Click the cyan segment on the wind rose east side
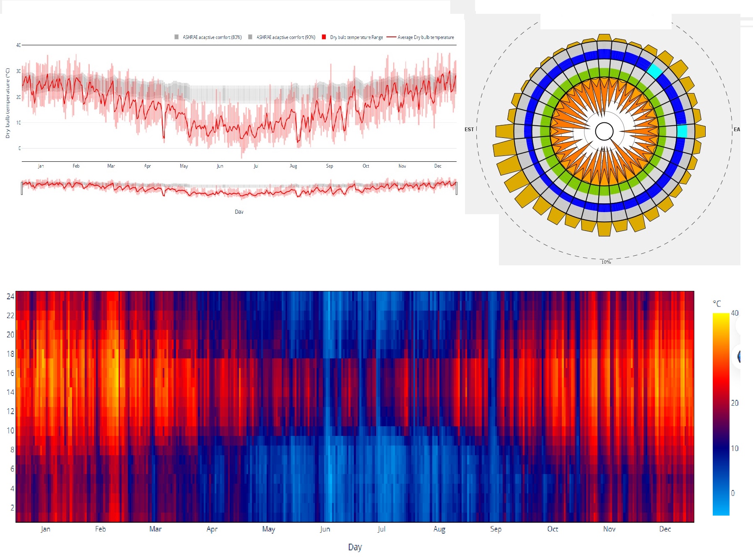 point(682,131)
